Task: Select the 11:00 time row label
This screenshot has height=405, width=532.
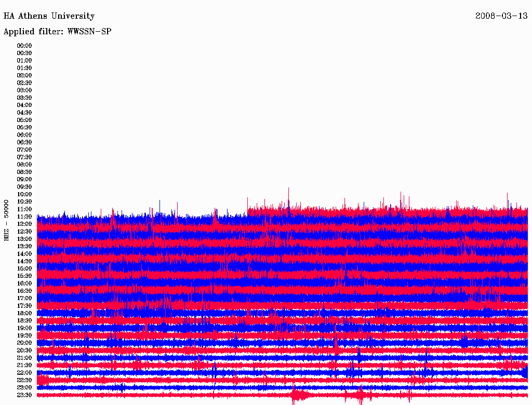Action: (x=24, y=209)
